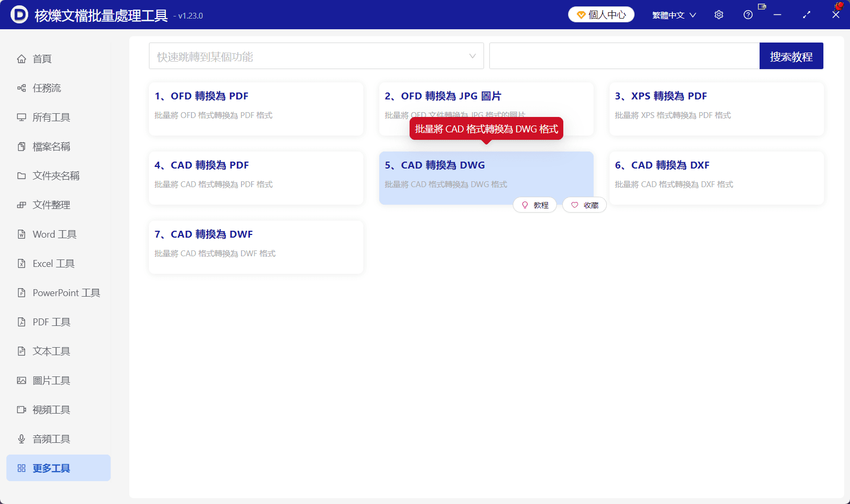Click the diamond icon in 個人中心 button
The image size is (850, 504).
[x=581, y=15]
